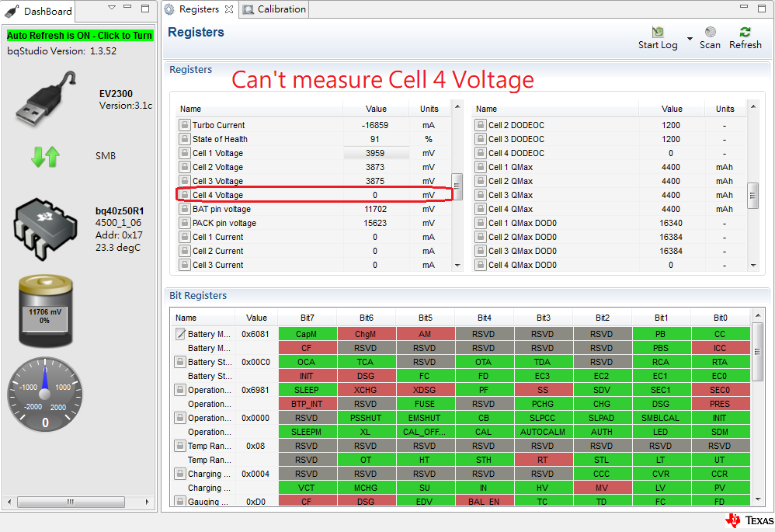Click the lock icon for Cell 3 Current
Viewport: 775px width, 532px height.
click(184, 265)
